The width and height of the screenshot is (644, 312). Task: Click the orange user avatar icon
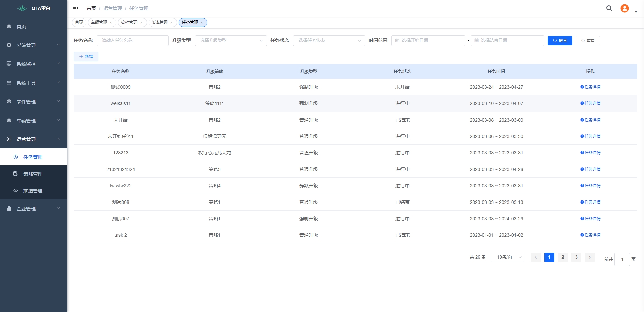click(624, 8)
